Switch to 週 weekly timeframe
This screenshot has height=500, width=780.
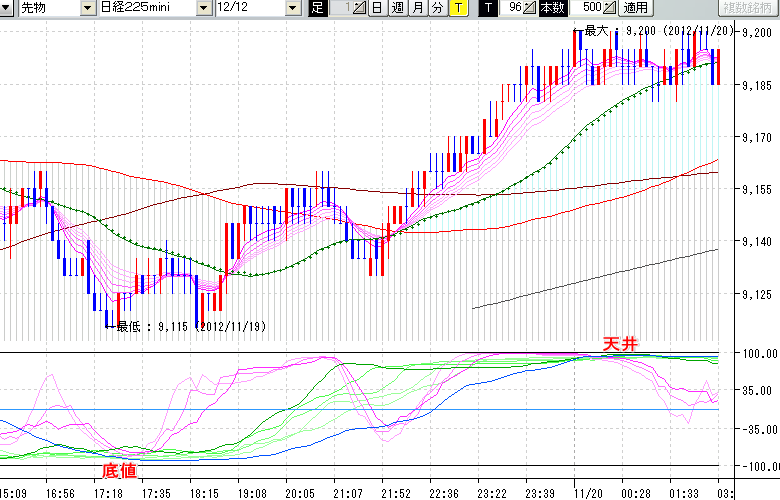coord(397,8)
